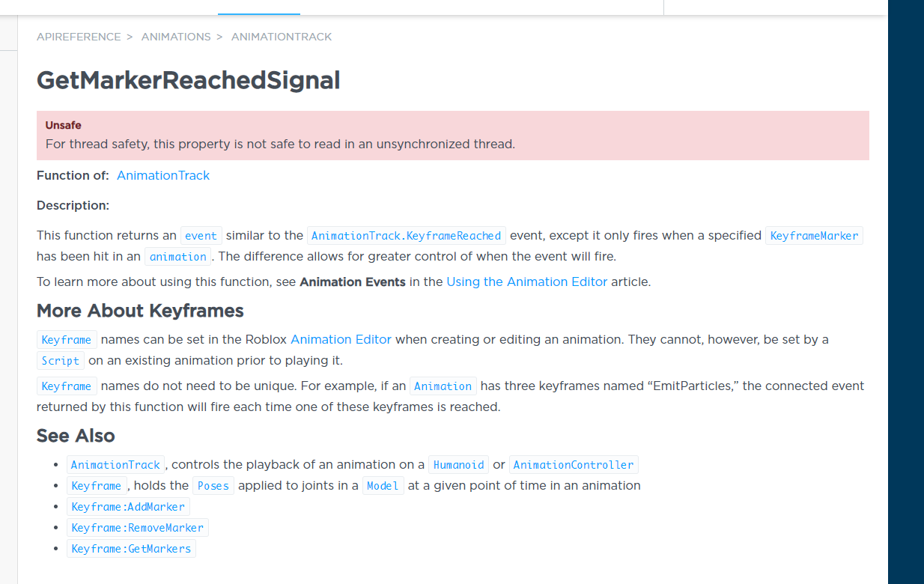
Task: Open the AnimationController reference chip
Action: pyautogui.click(x=574, y=464)
